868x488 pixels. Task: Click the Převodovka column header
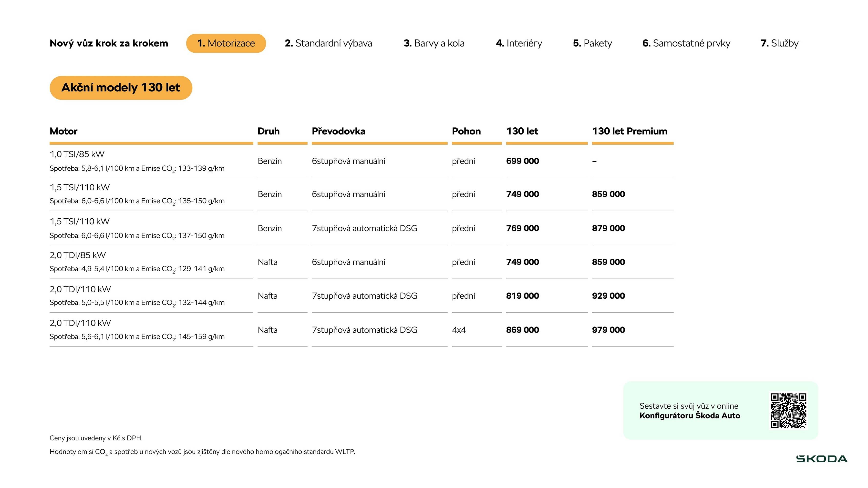(x=338, y=131)
